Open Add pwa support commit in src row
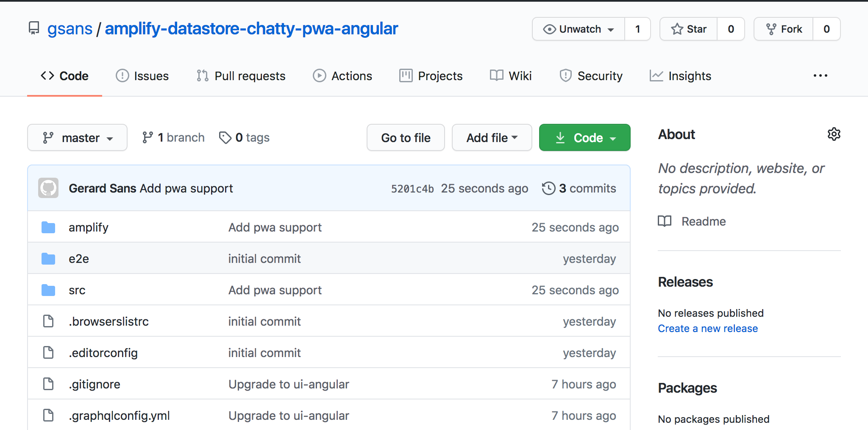The width and height of the screenshot is (868, 430). coord(275,290)
